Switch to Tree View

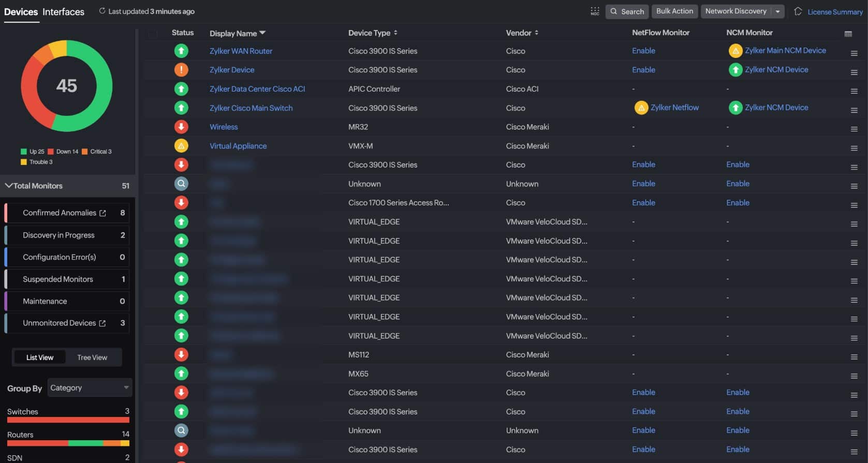coord(92,357)
